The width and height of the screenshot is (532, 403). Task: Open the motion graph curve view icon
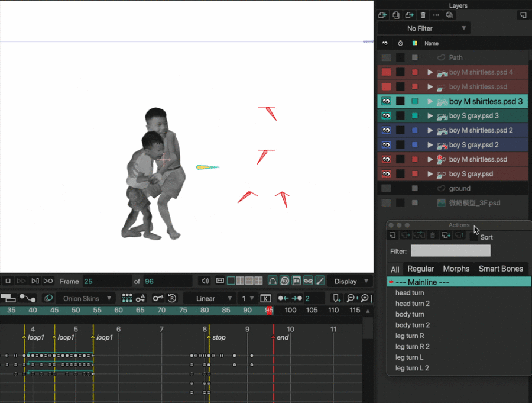(27, 298)
